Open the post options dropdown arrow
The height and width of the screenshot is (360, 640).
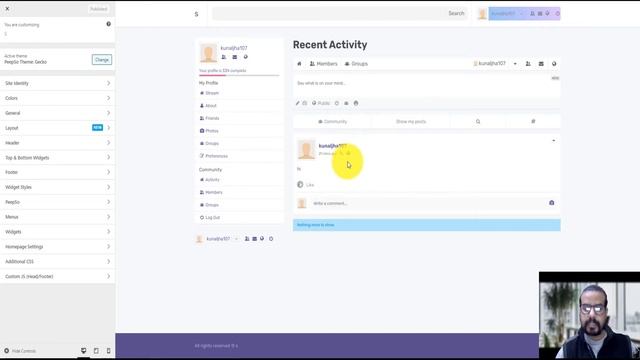pyautogui.click(x=553, y=141)
